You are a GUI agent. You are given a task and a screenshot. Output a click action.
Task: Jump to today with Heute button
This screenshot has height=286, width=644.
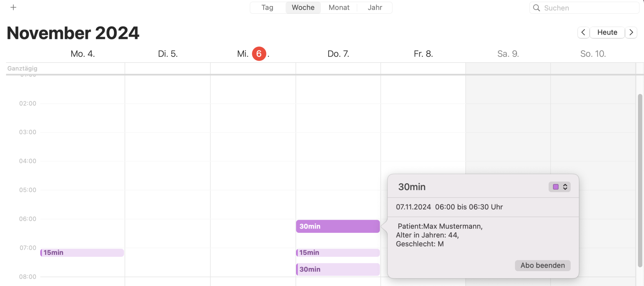(x=607, y=32)
